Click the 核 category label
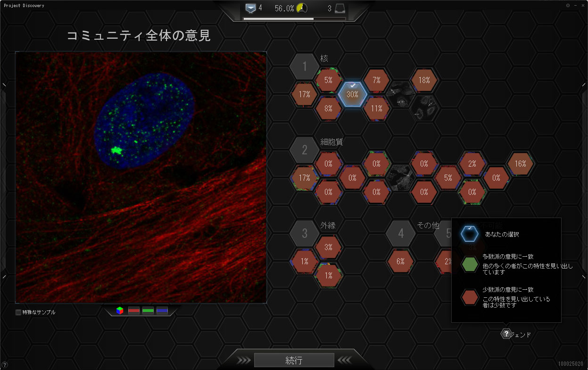 pos(324,59)
